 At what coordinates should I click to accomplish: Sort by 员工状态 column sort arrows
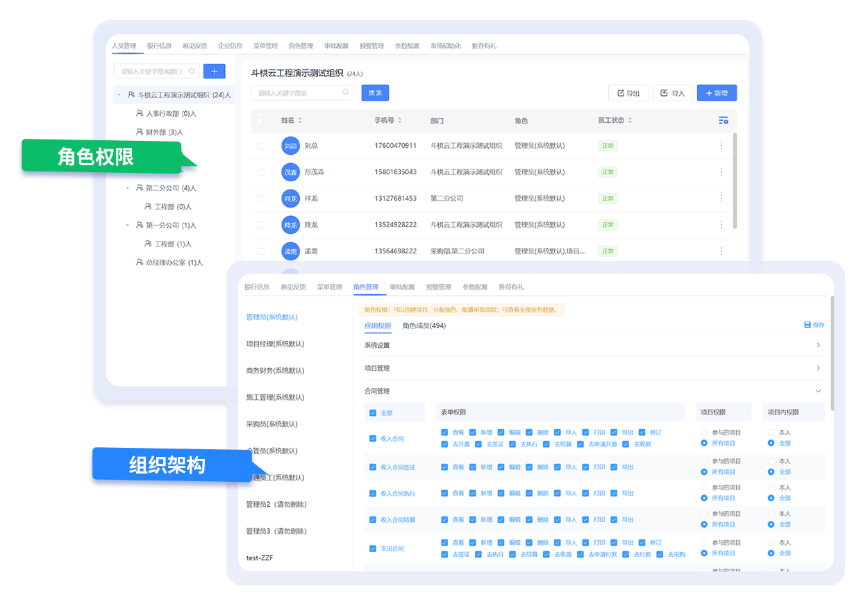[x=630, y=121]
